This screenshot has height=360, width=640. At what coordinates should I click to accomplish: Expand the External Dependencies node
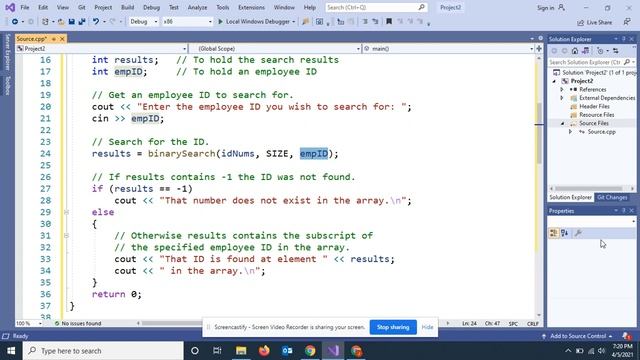click(x=562, y=98)
